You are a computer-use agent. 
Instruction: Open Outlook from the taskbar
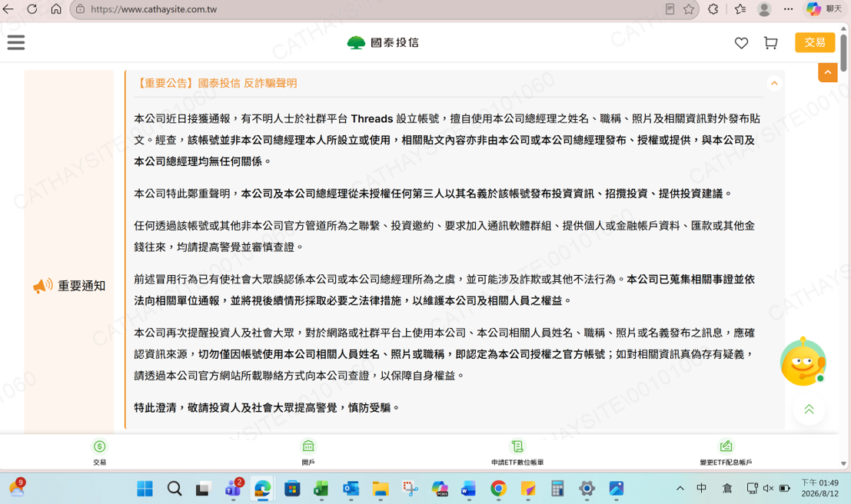pyautogui.click(x=351, y=489)
